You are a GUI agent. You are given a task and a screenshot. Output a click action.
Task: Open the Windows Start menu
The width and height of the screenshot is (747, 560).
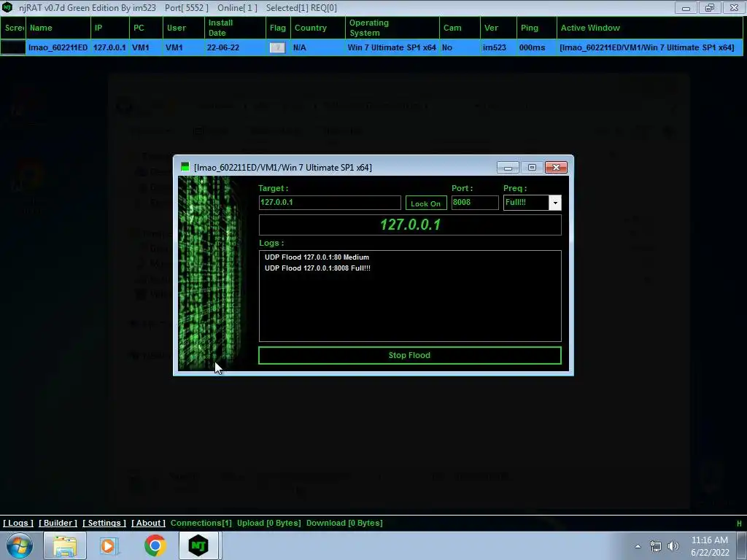click(19, 545)
